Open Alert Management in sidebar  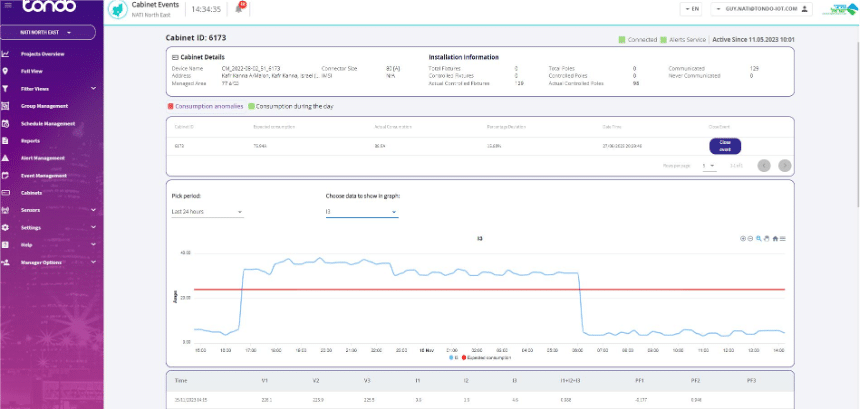pyautogui.click(x=42, y=158)
